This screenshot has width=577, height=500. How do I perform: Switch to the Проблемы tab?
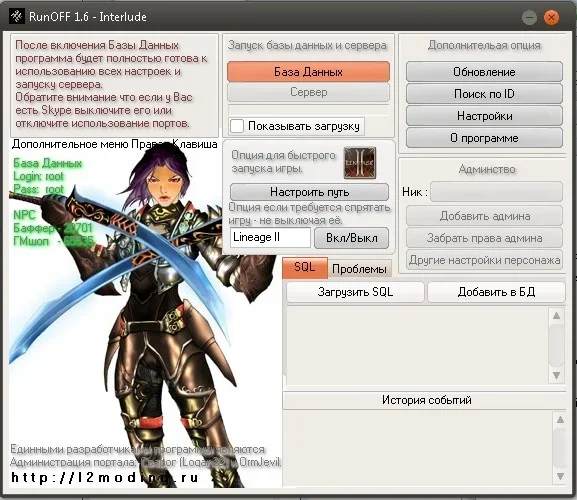coord(359,269)
